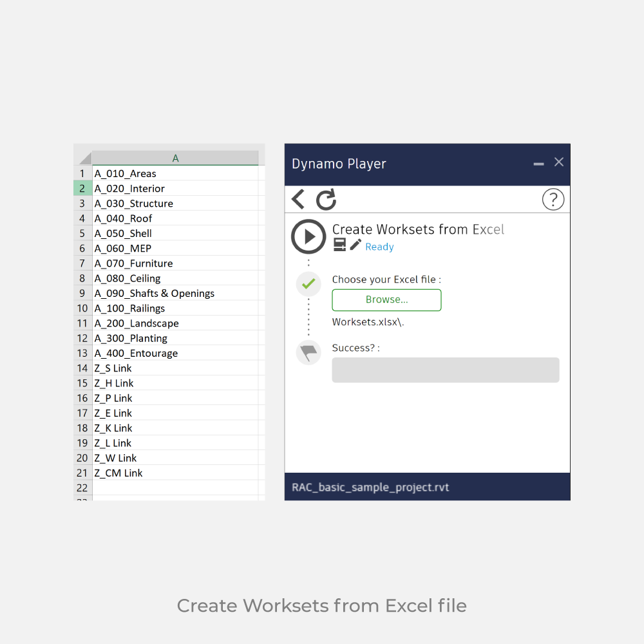Select cell A_090_Shafts & Openings

tap(175, 293)
